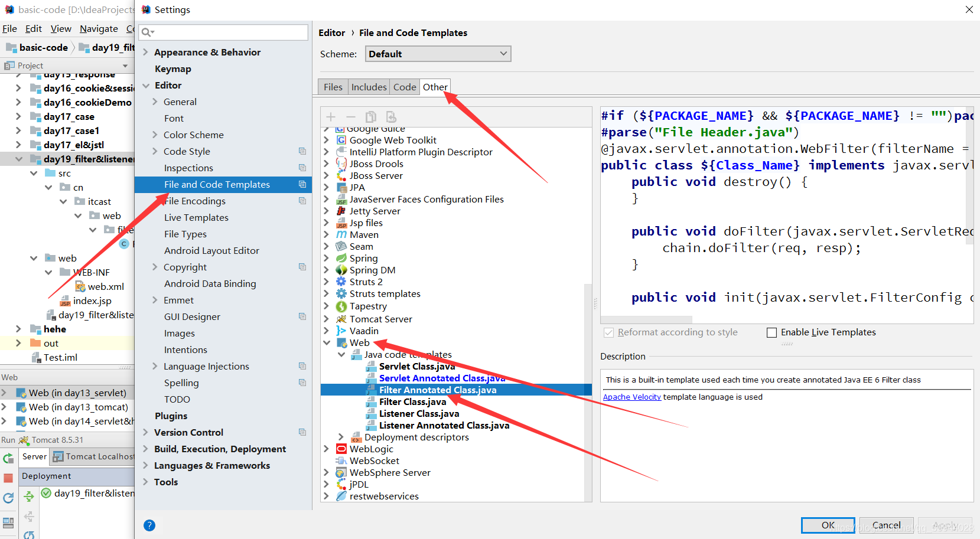Click the Maven icon in template list
This screenshot has width=980, height=539.
(341, 234)
